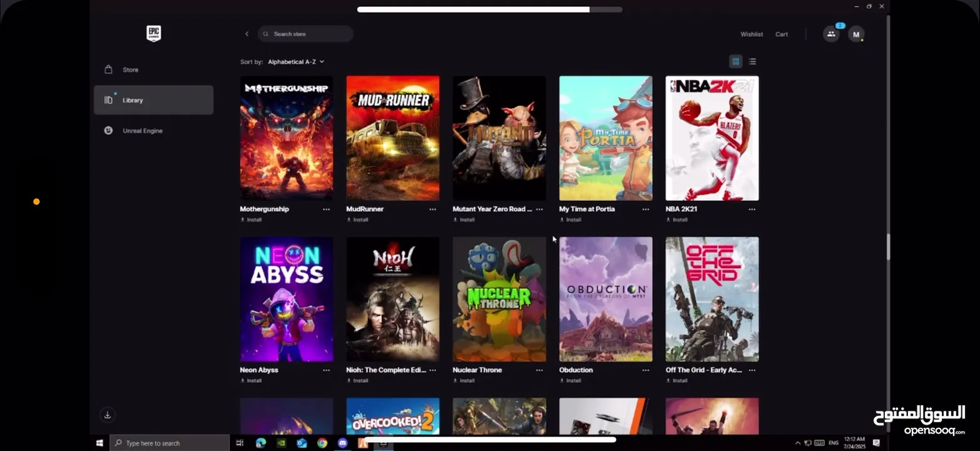Open the MudRunner cover thumbnail
The width and height of the screenshot is (980, 451).
click(393, 138)
